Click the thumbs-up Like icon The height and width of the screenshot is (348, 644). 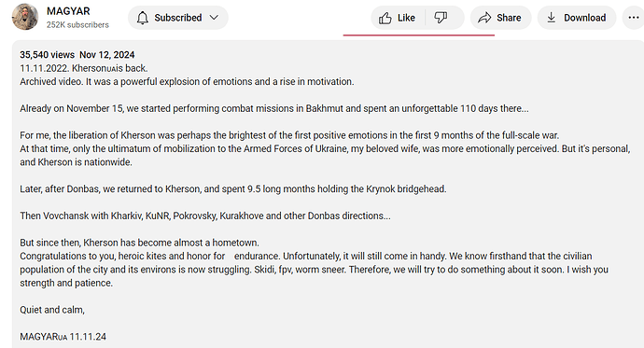[x=385, y=18]
